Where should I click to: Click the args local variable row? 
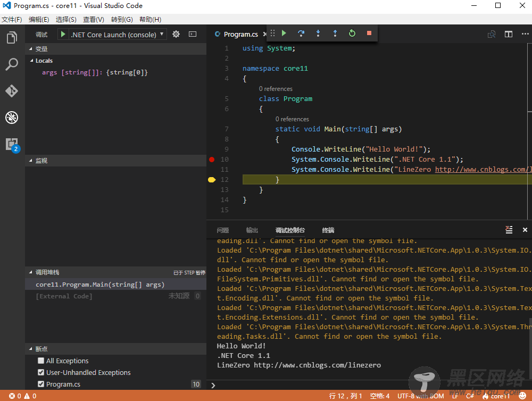(115, 72)
